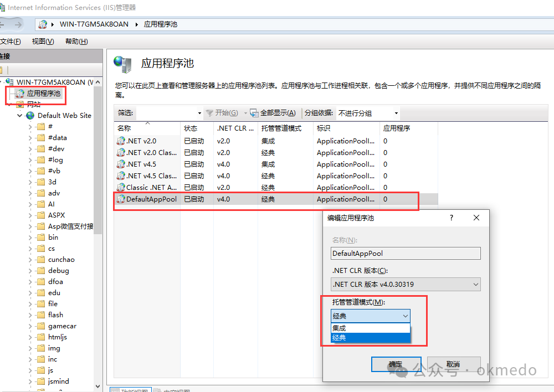Select the .NET v4.5 application pool icon

coord(120,164)
